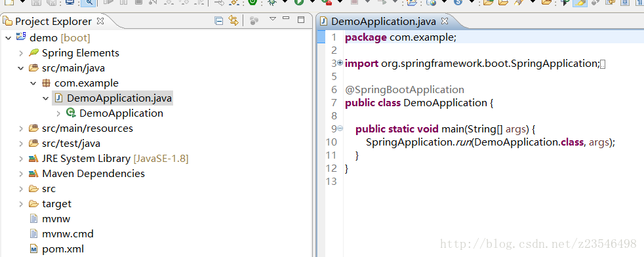Image resolution: width=644 pixels, height=257 pixels.
Task: Close the DemoApplication.java editor tab
Action: click(x=445, y=20)
